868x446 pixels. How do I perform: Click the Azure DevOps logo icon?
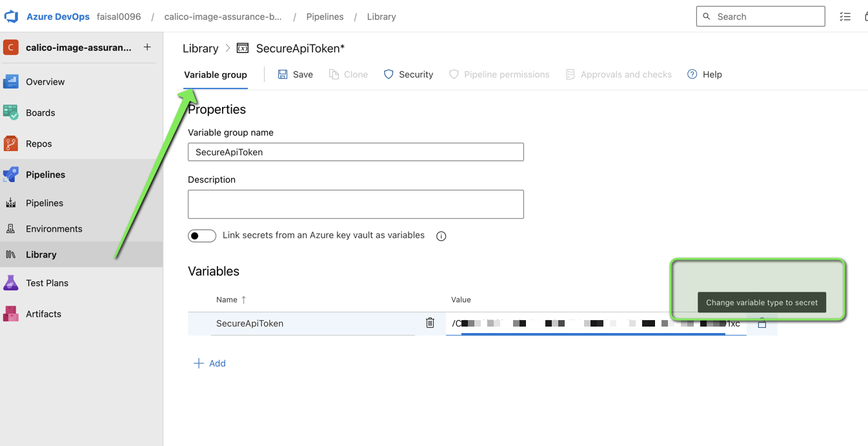pyautogui.click(x=12, y=17)
